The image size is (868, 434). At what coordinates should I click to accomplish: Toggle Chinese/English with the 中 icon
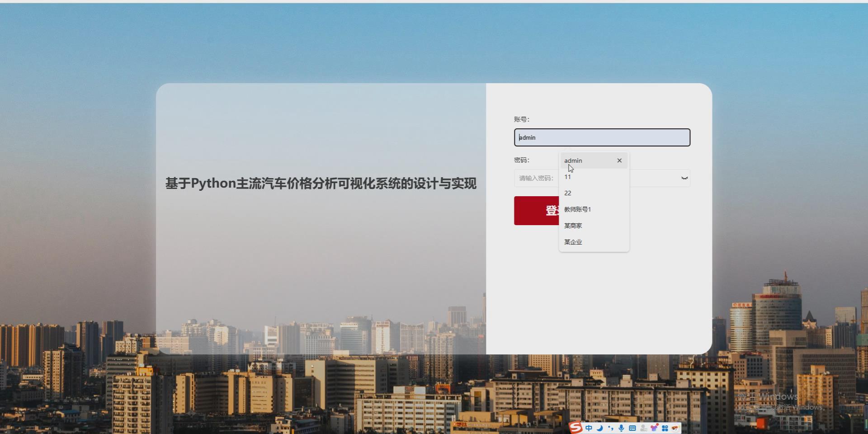[589, 428]
